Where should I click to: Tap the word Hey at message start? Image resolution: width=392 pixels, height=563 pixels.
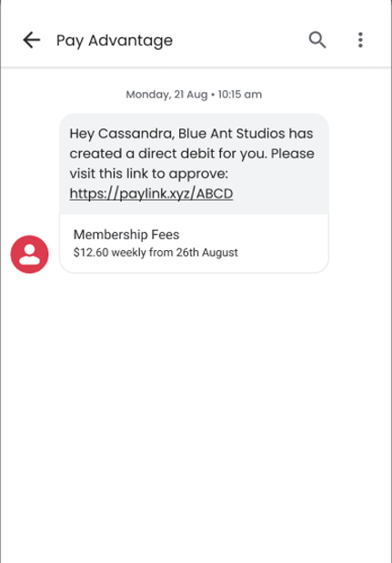(82, 134)
